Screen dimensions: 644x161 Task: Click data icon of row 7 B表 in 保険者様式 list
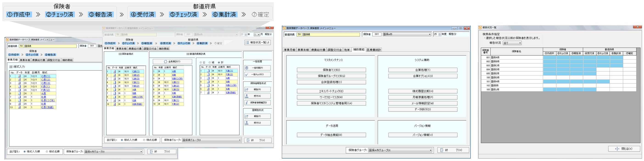click(x=115, y=93)
